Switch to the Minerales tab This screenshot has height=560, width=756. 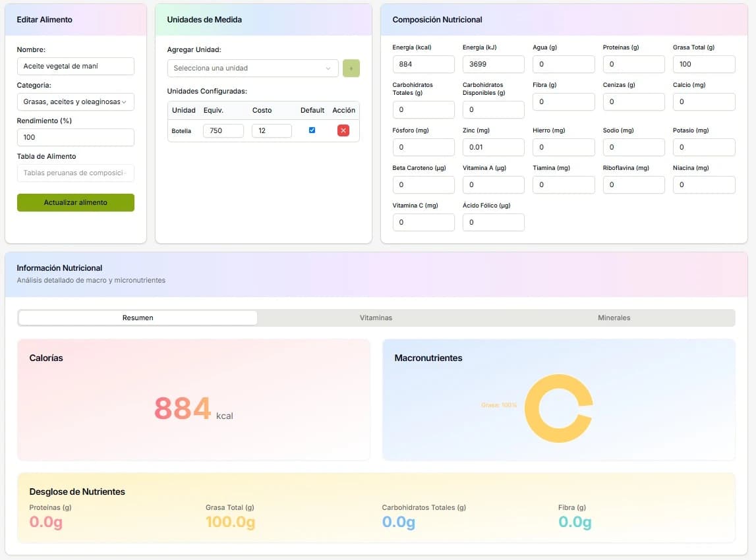pos(614,318)
